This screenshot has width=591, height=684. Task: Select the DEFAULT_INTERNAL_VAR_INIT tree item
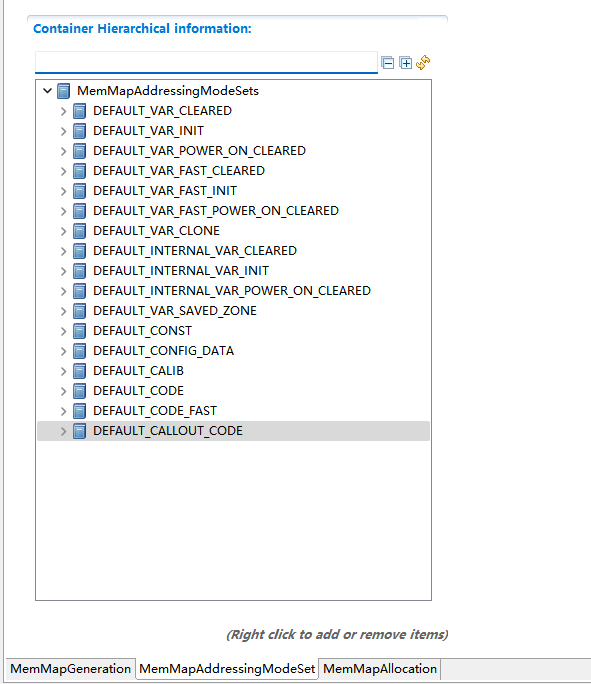click(181, 271)
